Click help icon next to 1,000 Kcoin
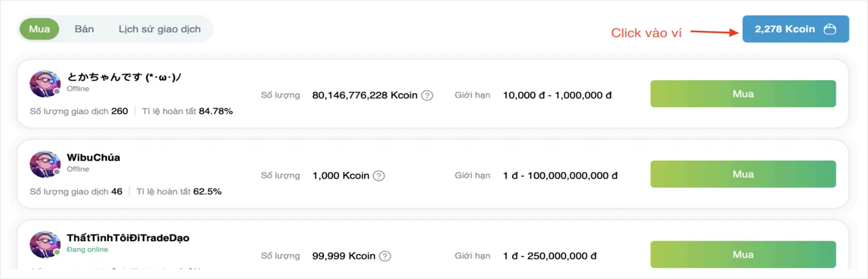The width and height of the screenshot is (868, 279). pos(379,176)
